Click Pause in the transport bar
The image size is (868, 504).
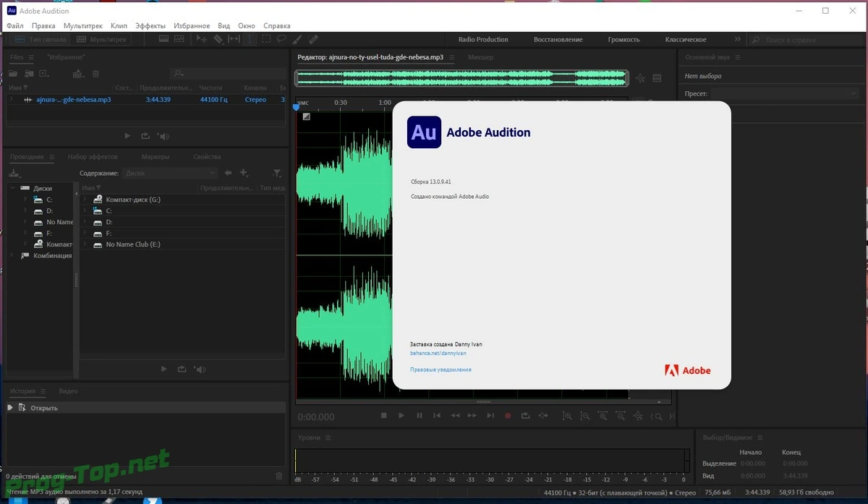tap(420, 415)
